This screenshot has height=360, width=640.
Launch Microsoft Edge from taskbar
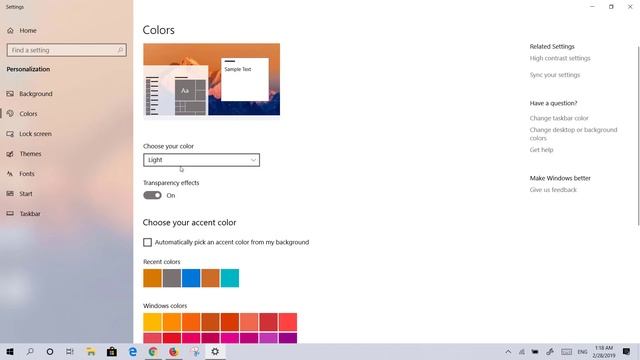tap(133, 351)
